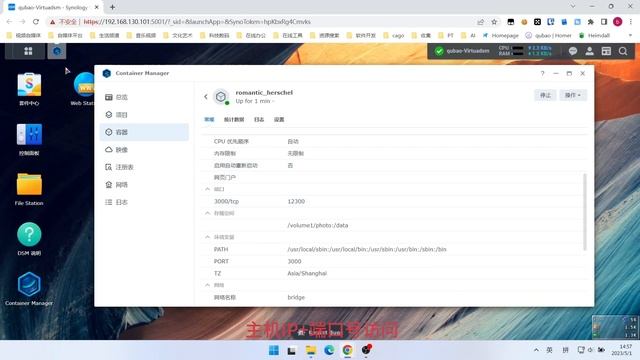This screenshot has width=640, height=360.
Task: Select Container Manager in the DSM taskbar
Action: (x=57, y=51)
